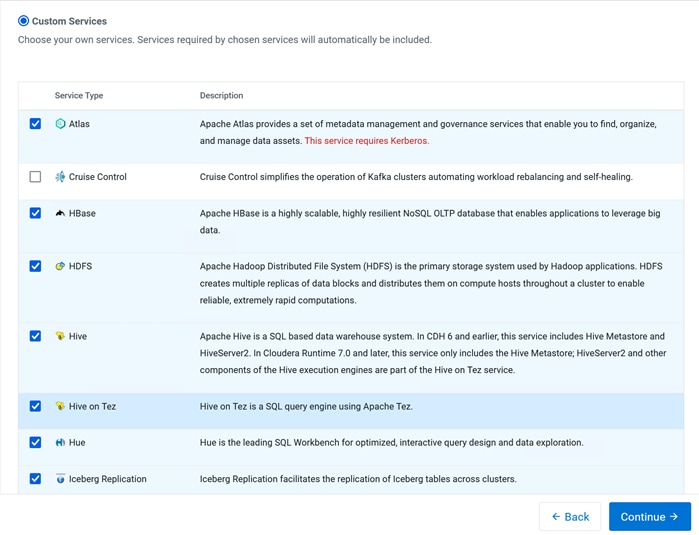Click the Apache Atlas description text

click(x=428, y=132)
